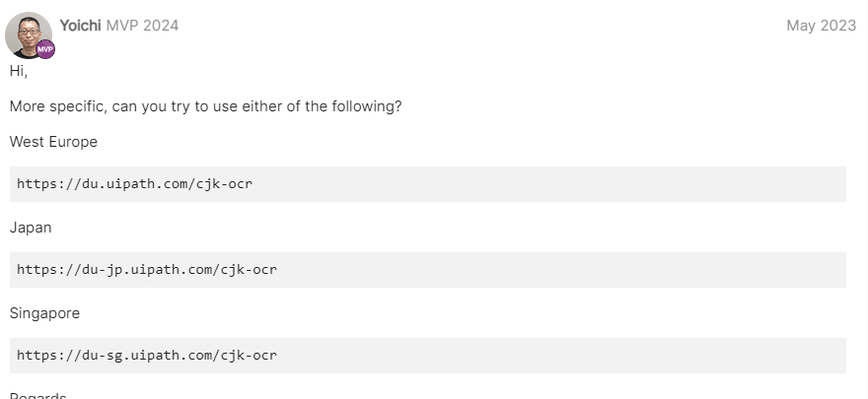This screenshot has height=399, width=868.
Task: Click the partially visible Regards text
Action: (37, 394)
